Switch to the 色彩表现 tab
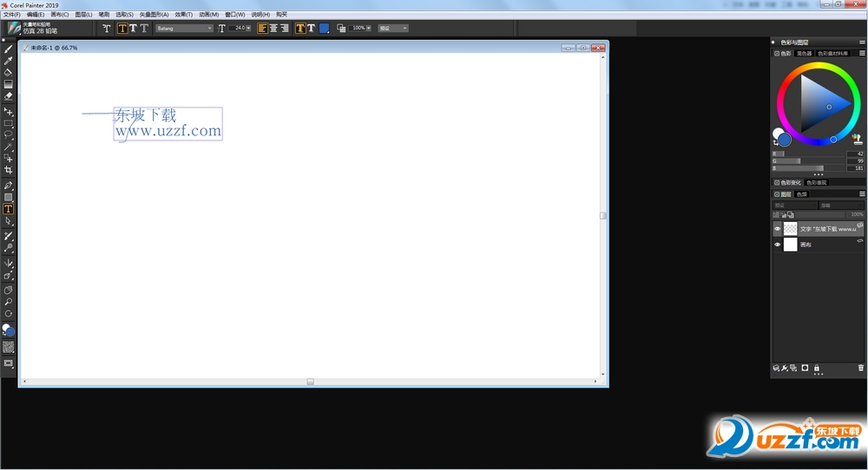Image resolution: width=868 pixels, height=470 pixels. coord(817,182)
